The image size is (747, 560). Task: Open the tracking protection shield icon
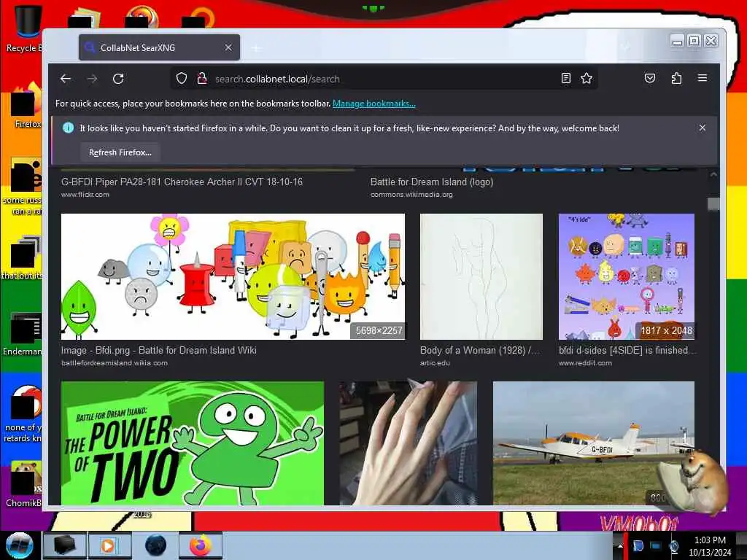coord(182,79)
